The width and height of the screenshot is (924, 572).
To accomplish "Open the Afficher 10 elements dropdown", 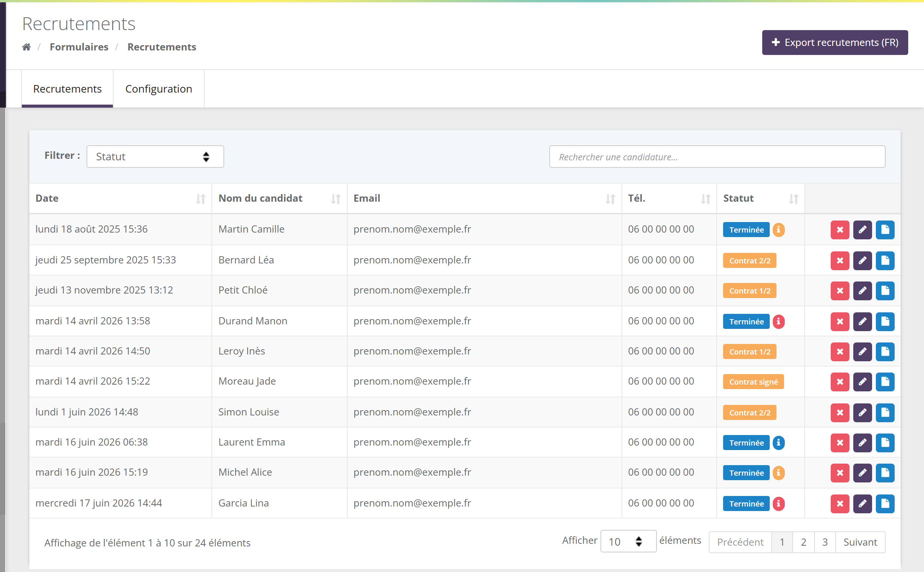I will pyautogui.click(x=628, y=542).
